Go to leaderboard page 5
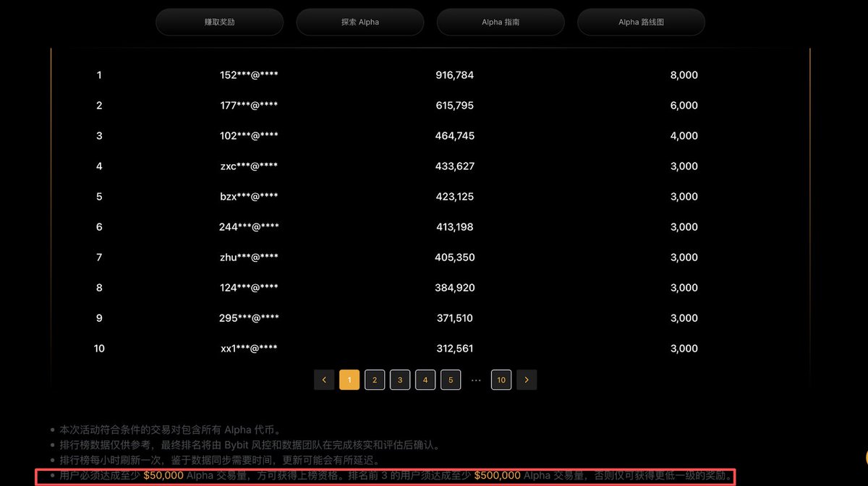The height and width of the screenshot is (486, 868). tap(451, 380)
